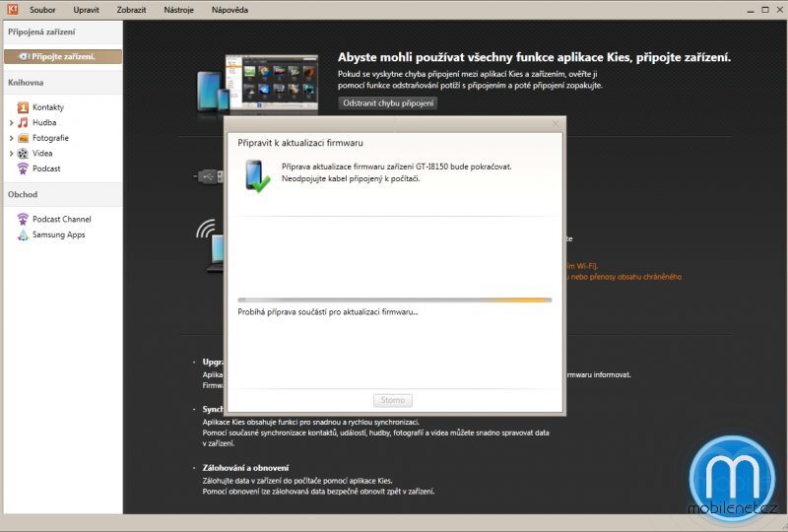788x532 pixels.
Task: Click the Samsung Apps icon
Action: [23, 234]
